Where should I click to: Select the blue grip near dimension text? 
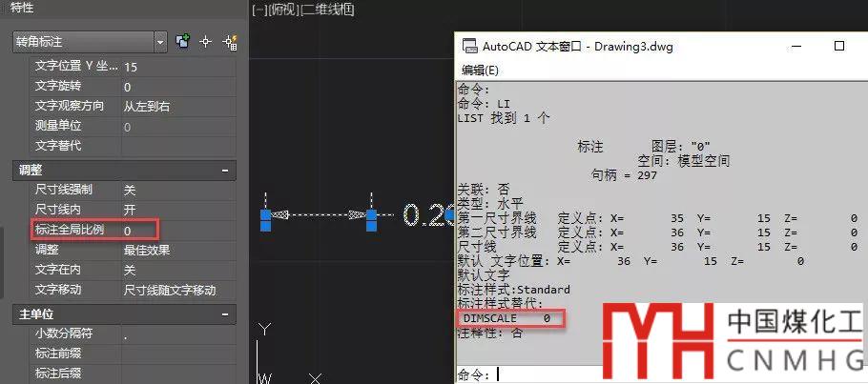click(x=449, y=214)
